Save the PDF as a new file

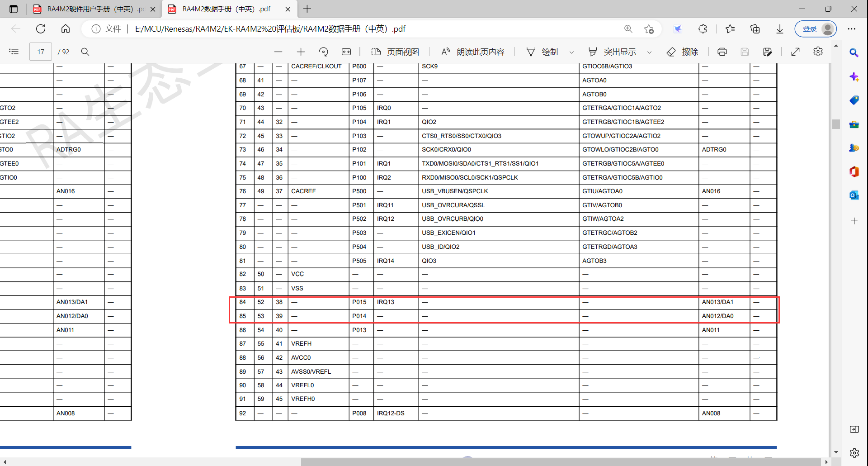(x=767, y=52)
